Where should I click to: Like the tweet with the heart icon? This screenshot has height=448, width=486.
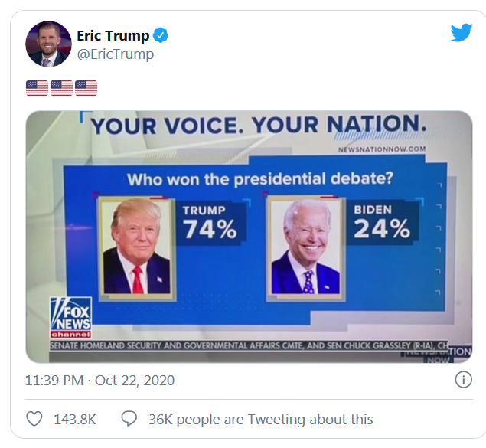(34, 419)
